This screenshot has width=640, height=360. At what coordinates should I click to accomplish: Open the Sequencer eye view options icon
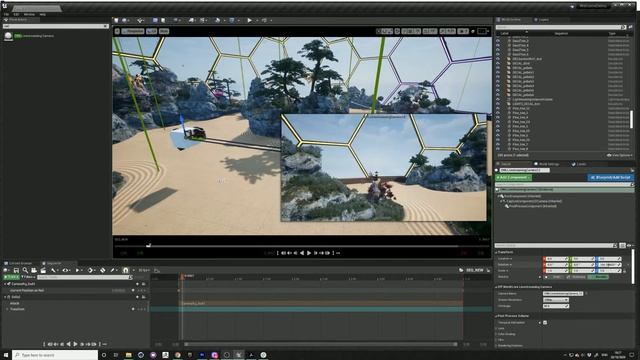tap(66, 270)
